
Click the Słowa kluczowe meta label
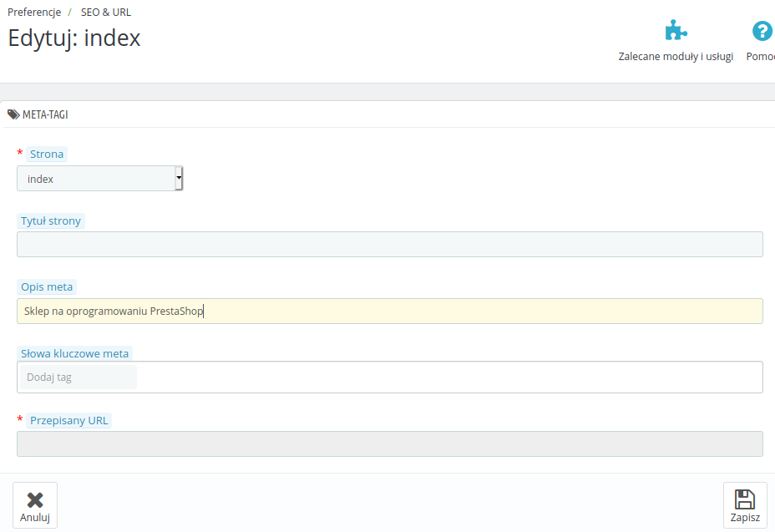click(x=74, y=353)
